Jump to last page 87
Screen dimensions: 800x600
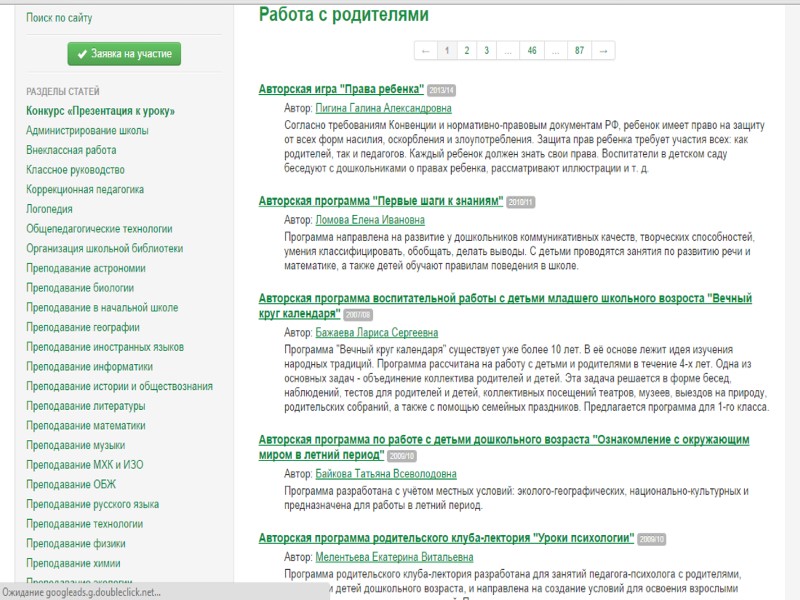[x=579, y=51]
